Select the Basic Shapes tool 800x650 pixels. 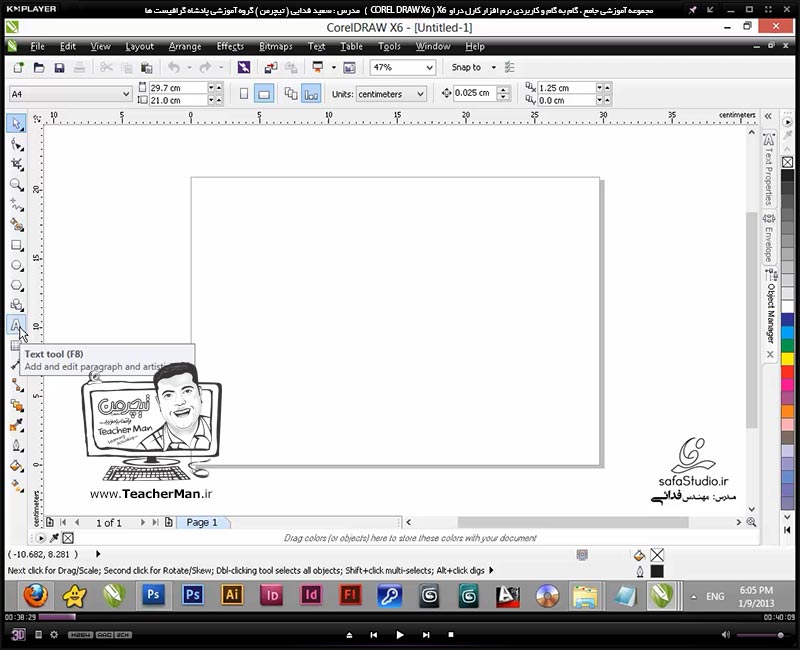16,305
